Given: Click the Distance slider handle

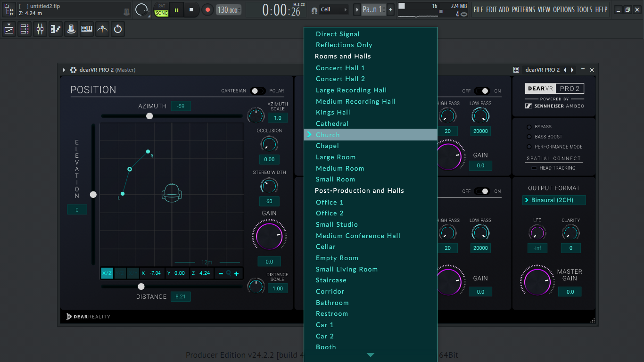Looking at the screenshot, I should [141, 287].
